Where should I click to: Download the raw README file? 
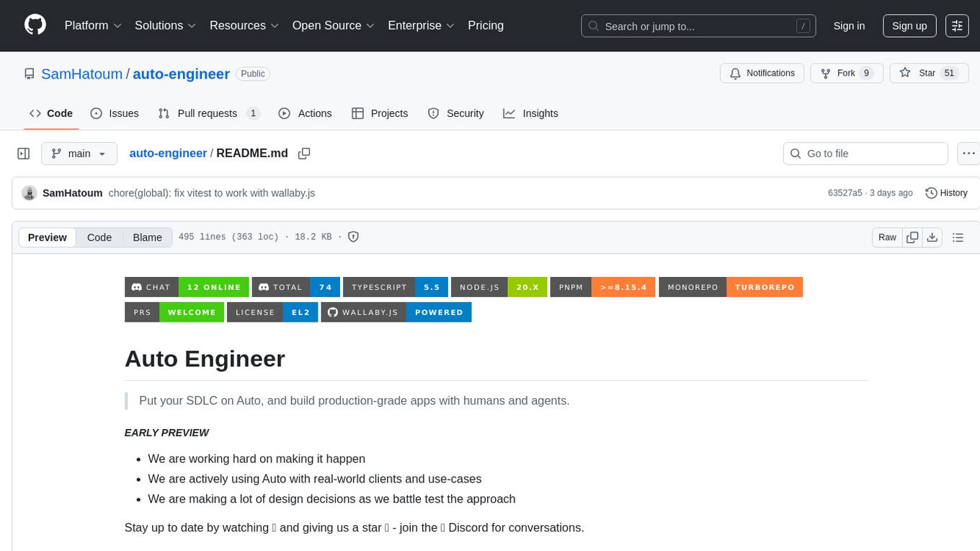(x=932, y=237)
